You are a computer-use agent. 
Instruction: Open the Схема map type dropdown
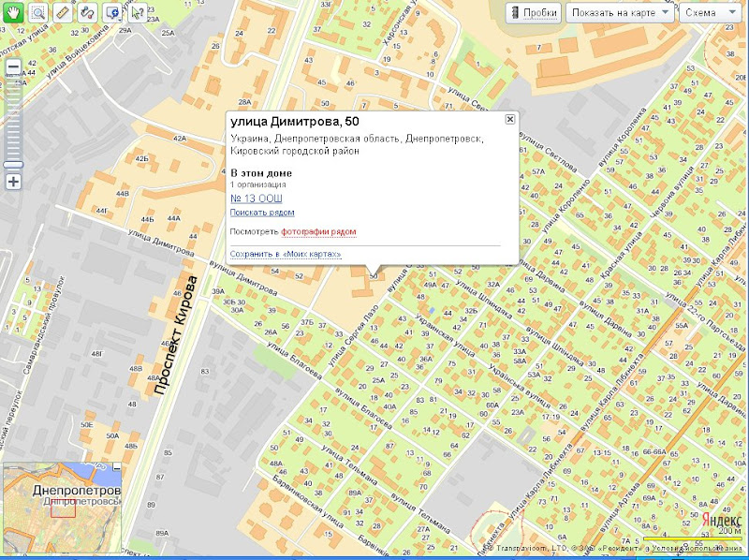point(711,13)
